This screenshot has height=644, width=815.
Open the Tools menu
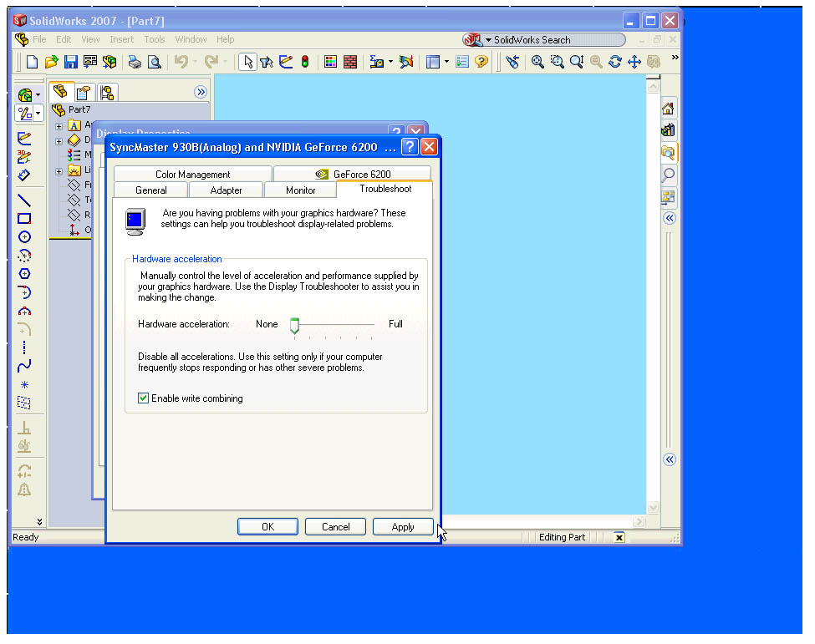coord(155,39)
